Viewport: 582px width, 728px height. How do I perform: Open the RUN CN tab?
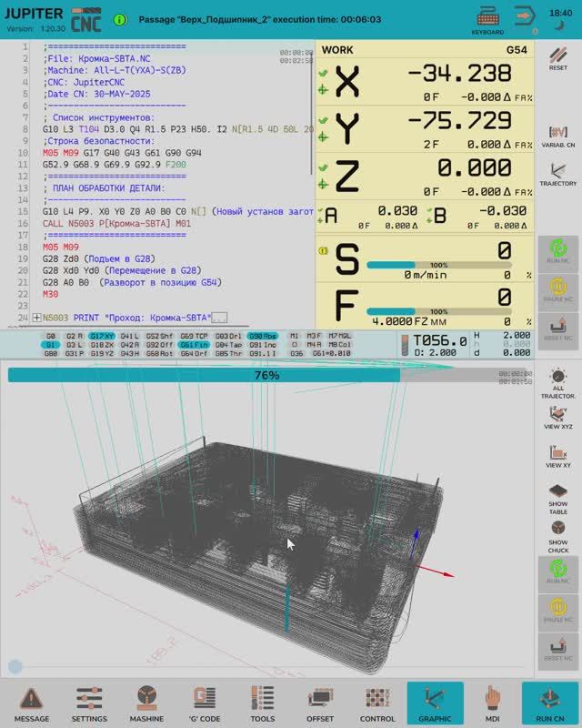point(550,703)
